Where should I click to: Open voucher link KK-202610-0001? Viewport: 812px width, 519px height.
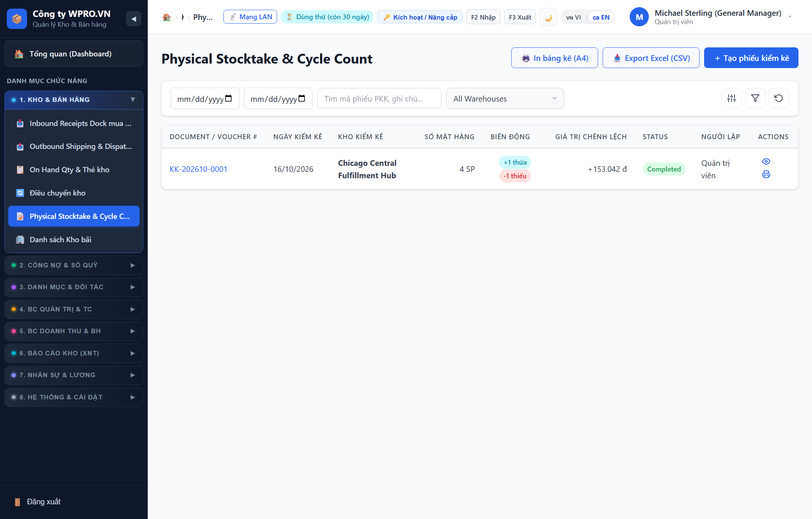tap(198, 169)
